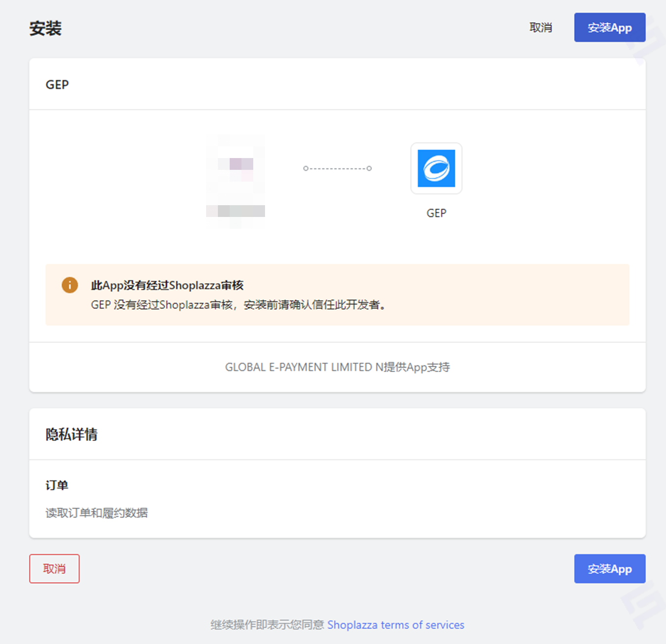Click the 此App没有经过Shoplazza审核 warning heading
Screen dimensions: 666x644
[x=167, y=285]
